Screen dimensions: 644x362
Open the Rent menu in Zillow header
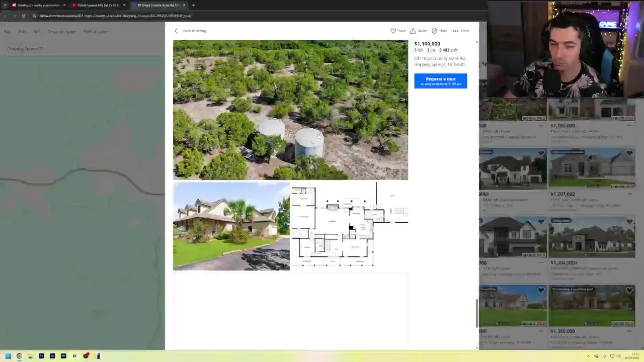pyautogui.click(x=22, y=31)
